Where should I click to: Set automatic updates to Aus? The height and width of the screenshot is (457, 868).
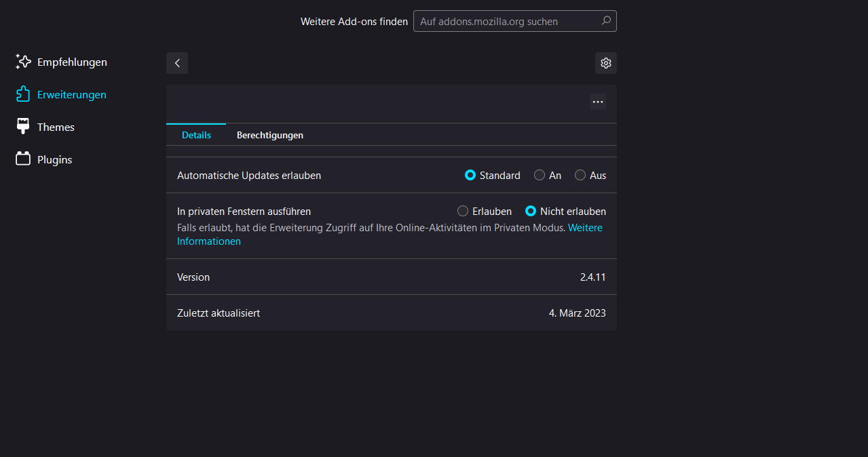point(580,175)
